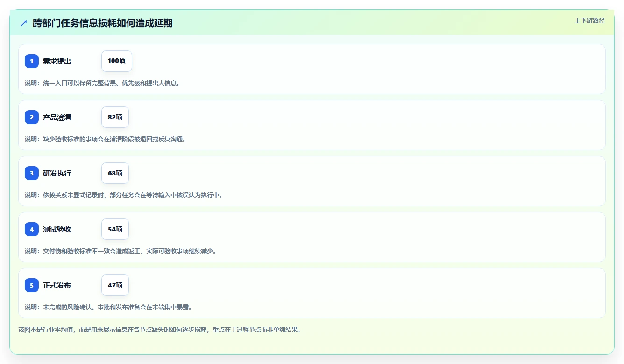This screenshot has height=364, width=624.
Task: Click the footer note 该图不是行业平均值
Action: tap(160, 329)
